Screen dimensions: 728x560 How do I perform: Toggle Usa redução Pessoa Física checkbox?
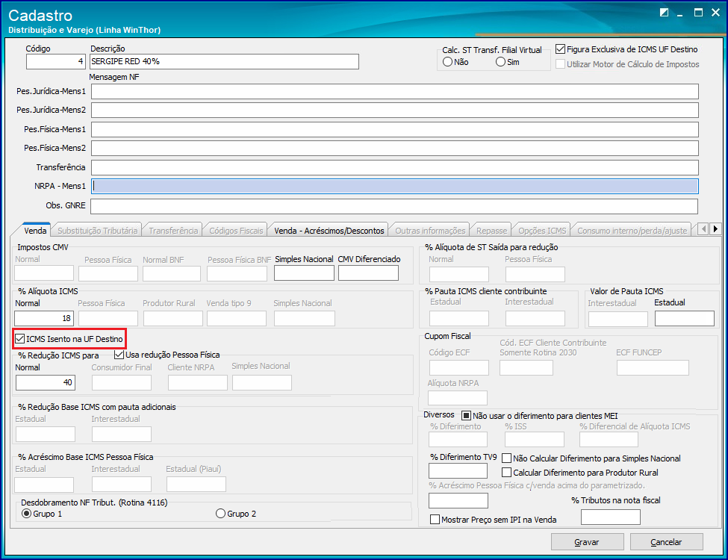coord(119,355)
